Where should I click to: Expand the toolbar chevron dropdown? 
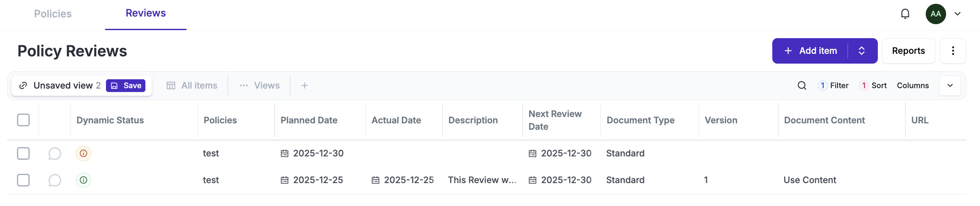950,86
